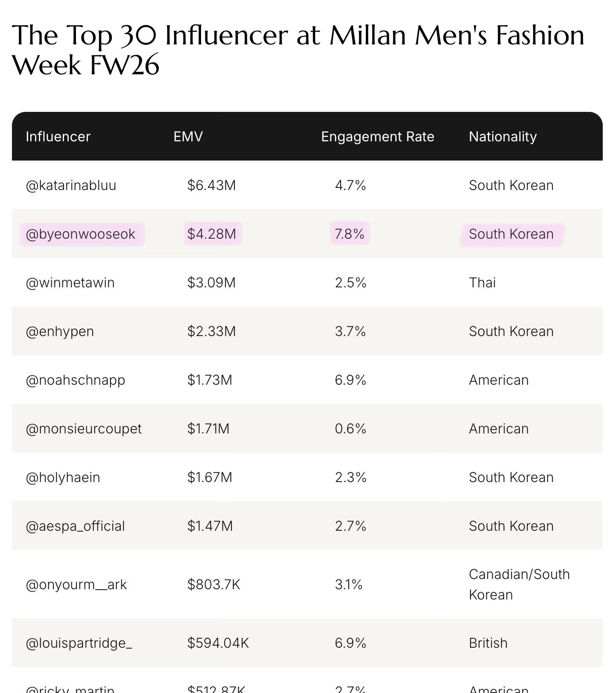This screenshot has height=693, width=616.
Task: Click the @onyourm__ark handle
Action: click(76, 585)
